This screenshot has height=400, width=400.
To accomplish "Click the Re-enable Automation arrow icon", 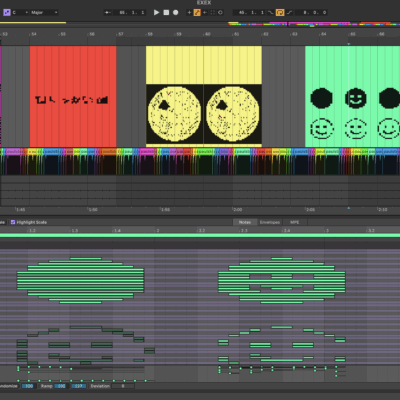I will 205,12.
